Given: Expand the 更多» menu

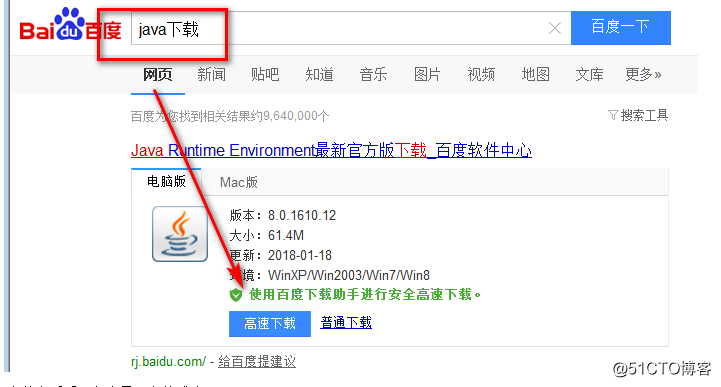Looking at the screenshot, I should click(x=643, y=74).
